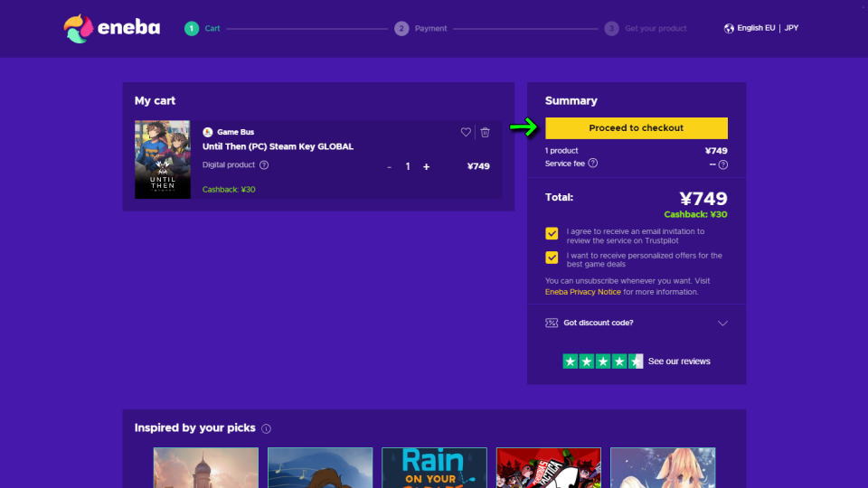The height and width of the screenshot is (488, 868).
Task: Click Proceed to checkout button
Action: 636,127
